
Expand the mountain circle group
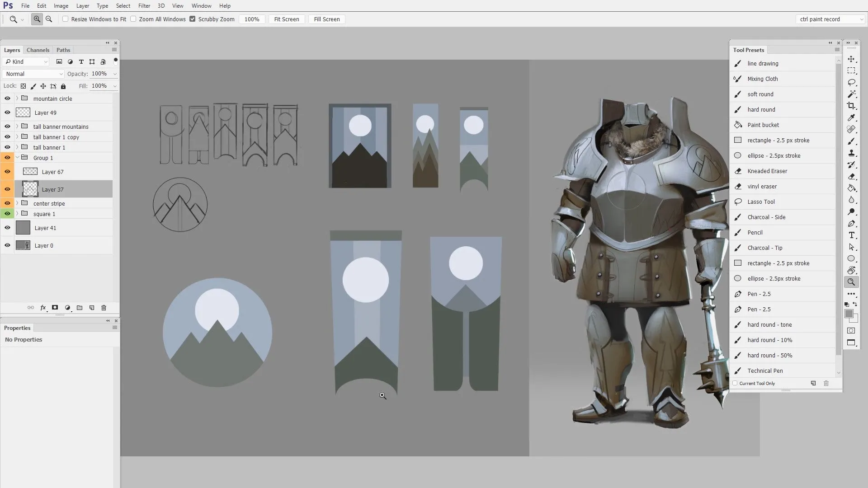(17, 99)
